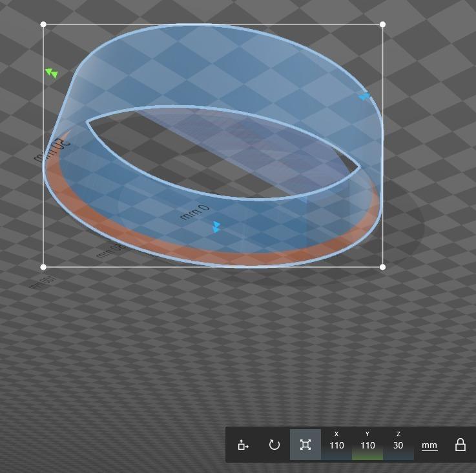476x473 pixels.
Task: Click the "0 mm" dimension label
Action: click(x=195, y=212)
